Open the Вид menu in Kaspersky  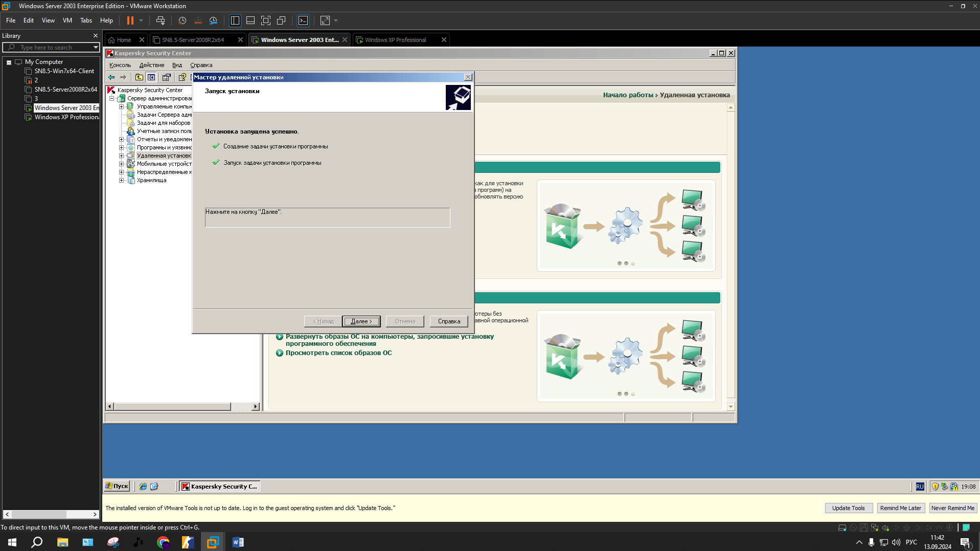[x=177, y=65]
